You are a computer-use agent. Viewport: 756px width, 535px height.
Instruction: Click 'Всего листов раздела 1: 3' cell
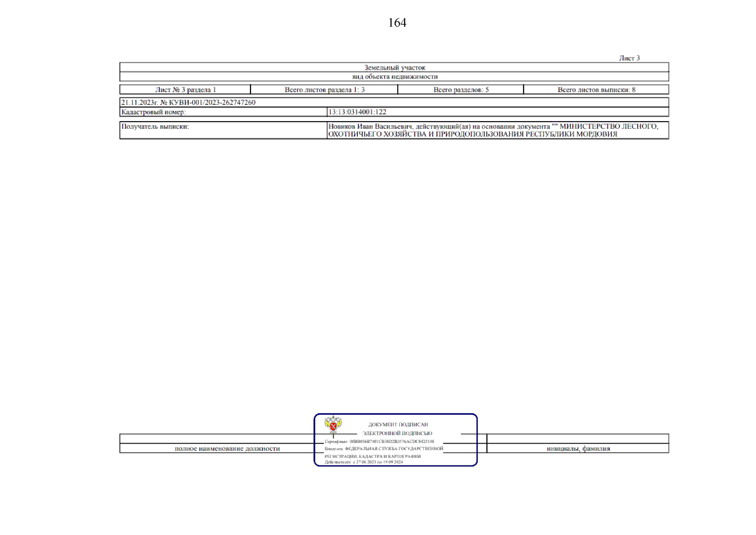(x=324, y=90)
